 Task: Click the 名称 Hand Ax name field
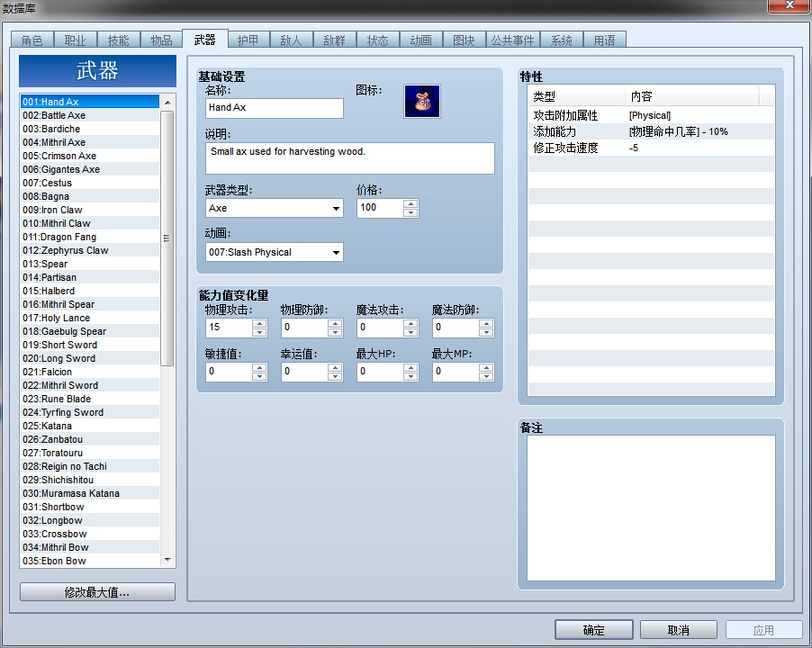[274, 108]
